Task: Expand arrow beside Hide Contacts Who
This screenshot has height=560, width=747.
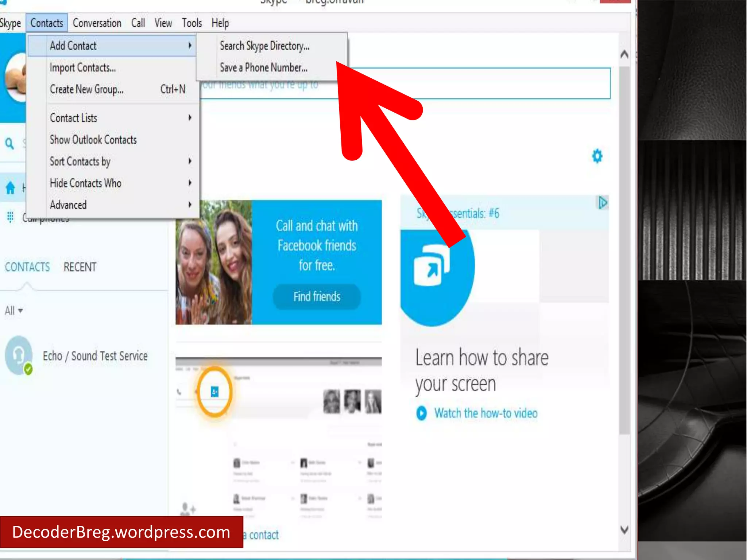Action: pos(190,183)
